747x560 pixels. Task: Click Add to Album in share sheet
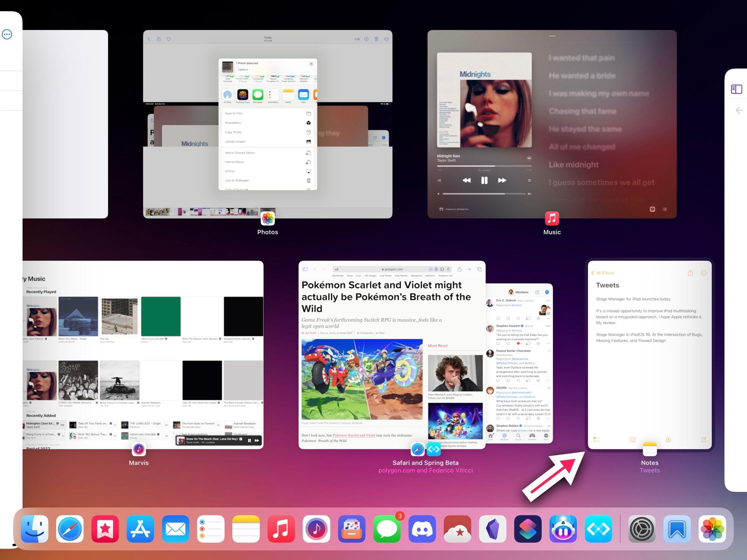[x=268, y=162]
